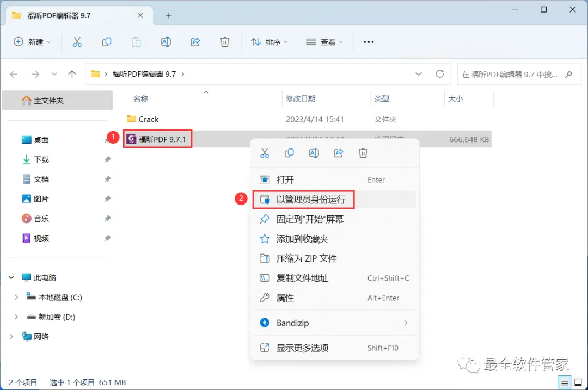
Task: Collapse the 此电脑 tree node
Action: tap(11, 277)
